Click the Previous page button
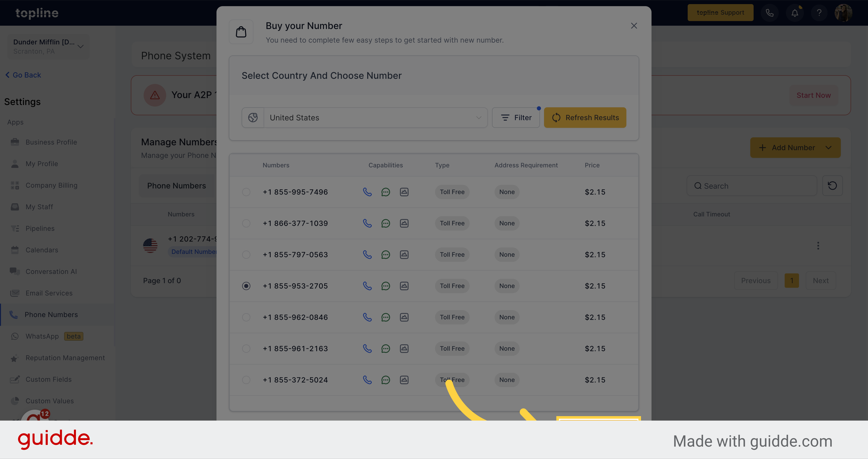868x459 pixels. pyautogui.click(x=755, y=281)
